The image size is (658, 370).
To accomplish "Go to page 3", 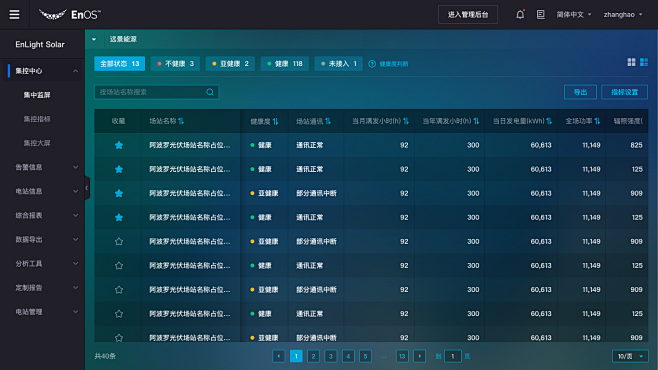I will (331, 356).
